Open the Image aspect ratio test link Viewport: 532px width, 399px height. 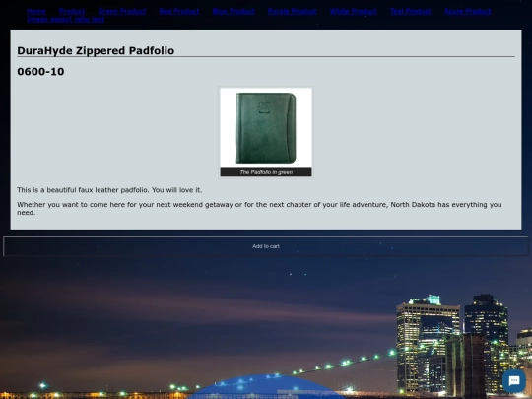(65, 20)
